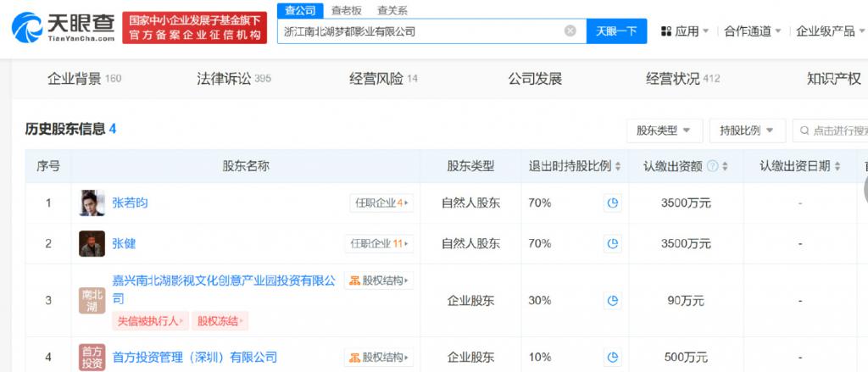Expand the 持股比例 filter dropdown
The width and height of the screenshot is (868, 372).
(x=748, y=131)
